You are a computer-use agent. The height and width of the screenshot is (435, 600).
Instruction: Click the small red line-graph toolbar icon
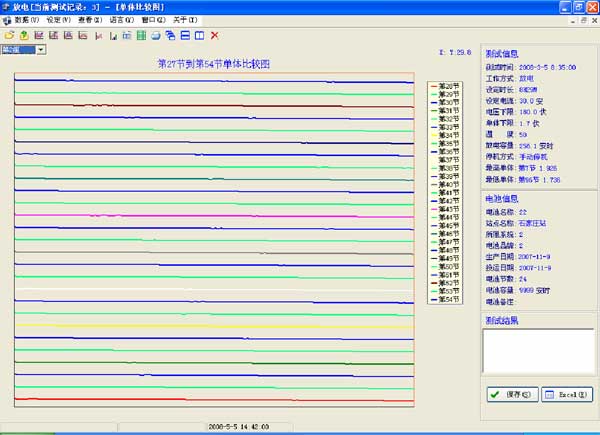click(99, 36)
